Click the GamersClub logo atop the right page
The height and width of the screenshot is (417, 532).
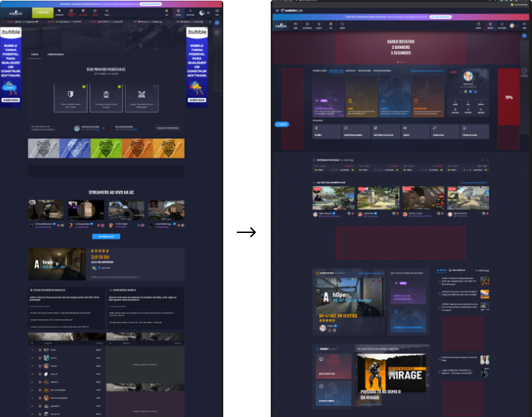pos(292,11)
